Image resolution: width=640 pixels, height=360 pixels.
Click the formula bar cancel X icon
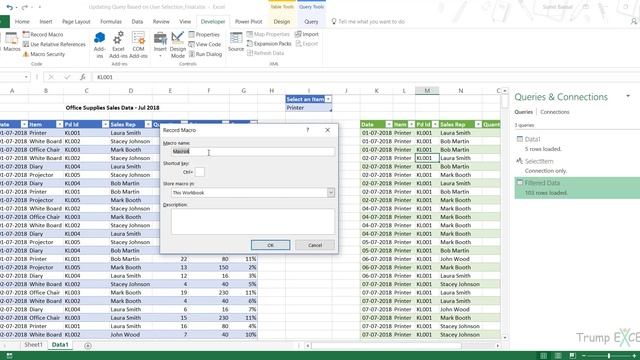tap(51, 77)
